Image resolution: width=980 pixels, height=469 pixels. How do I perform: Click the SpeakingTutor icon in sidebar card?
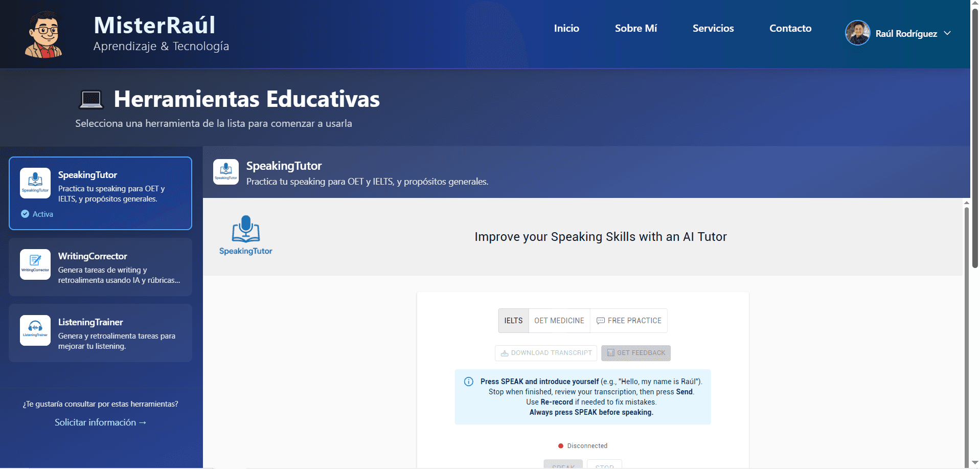(35, 183)
